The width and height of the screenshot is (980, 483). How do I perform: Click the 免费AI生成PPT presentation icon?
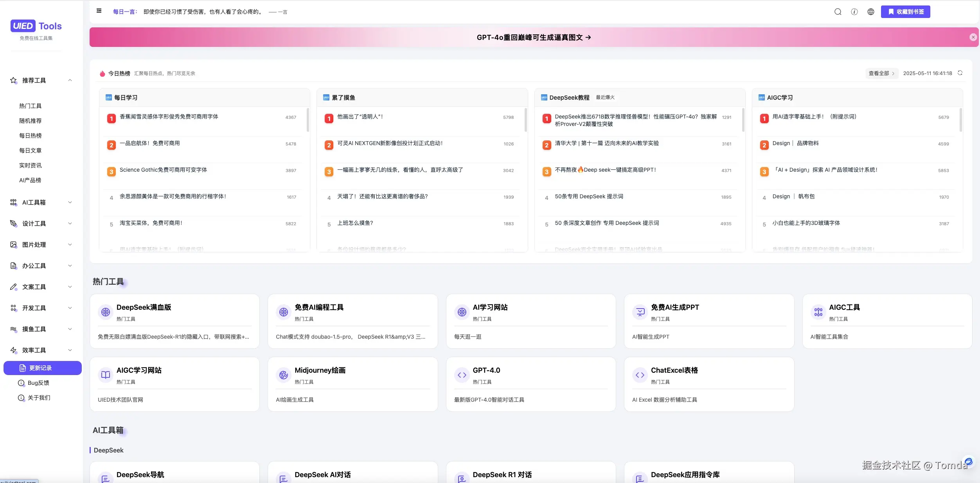640,312
